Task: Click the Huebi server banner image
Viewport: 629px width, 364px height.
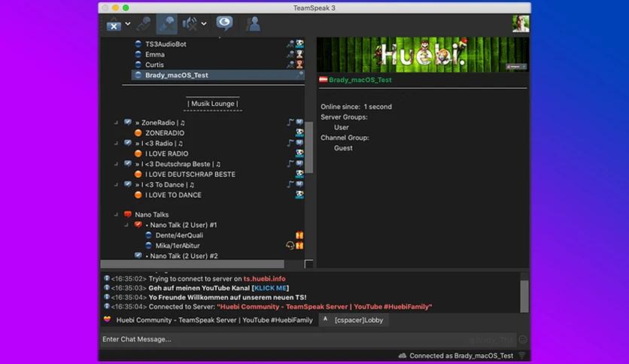Action: click(423, 54)
